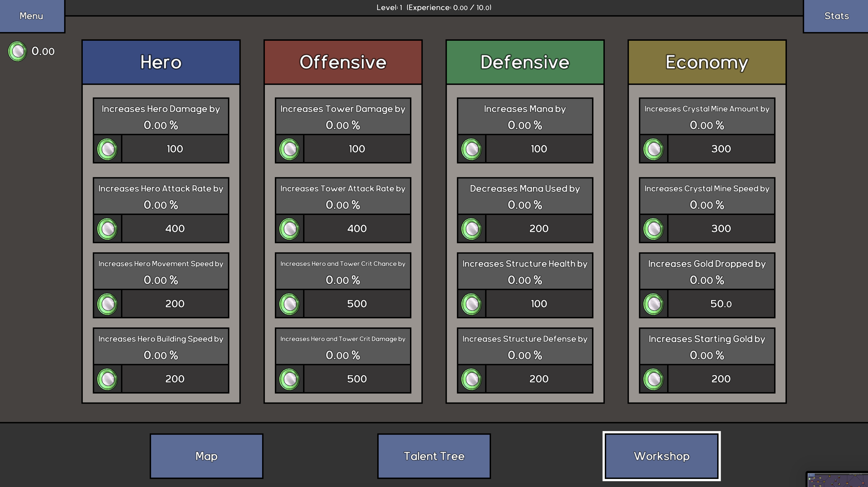Buy Tower Damage upgrade for 100
The width and height of the screenshot is (868, 487).
(x=357, y=149)
